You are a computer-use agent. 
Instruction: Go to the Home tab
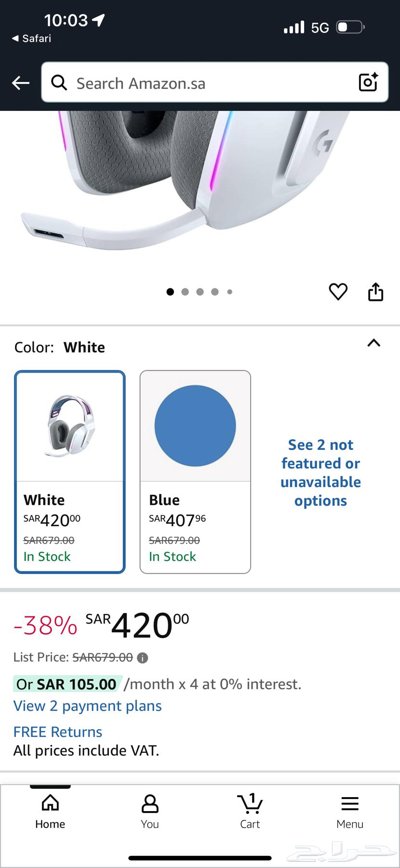tap(50, 812)
